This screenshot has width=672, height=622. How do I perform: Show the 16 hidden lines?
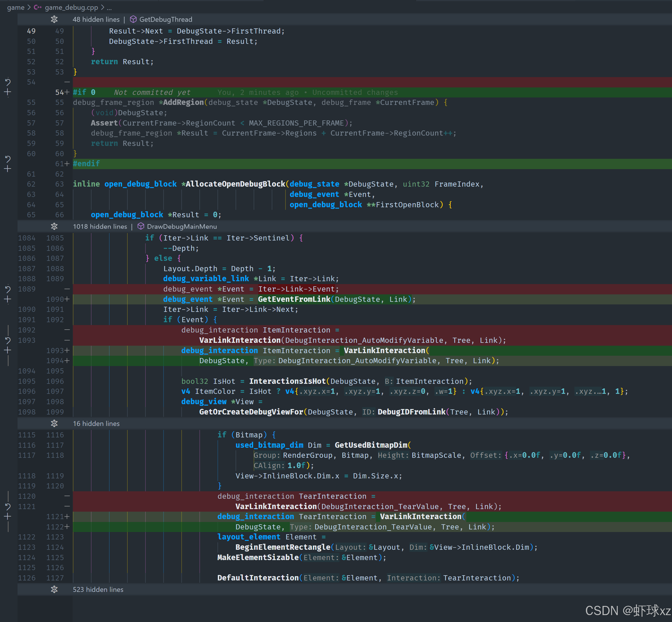[x=54, y=423]
